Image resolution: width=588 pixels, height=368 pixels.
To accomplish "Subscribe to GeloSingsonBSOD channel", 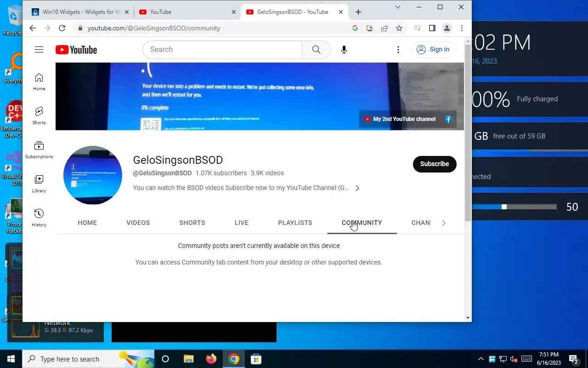I will coord(435,164).
